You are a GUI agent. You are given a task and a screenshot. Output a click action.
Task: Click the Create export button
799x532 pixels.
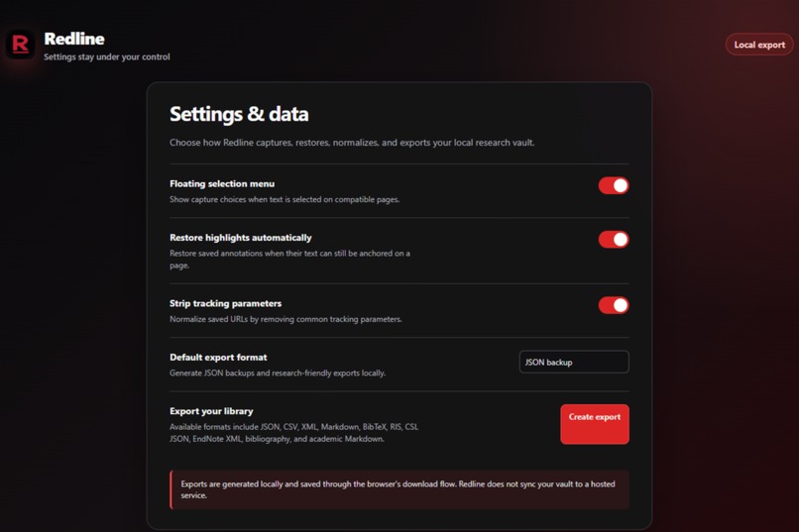point(595,424)
